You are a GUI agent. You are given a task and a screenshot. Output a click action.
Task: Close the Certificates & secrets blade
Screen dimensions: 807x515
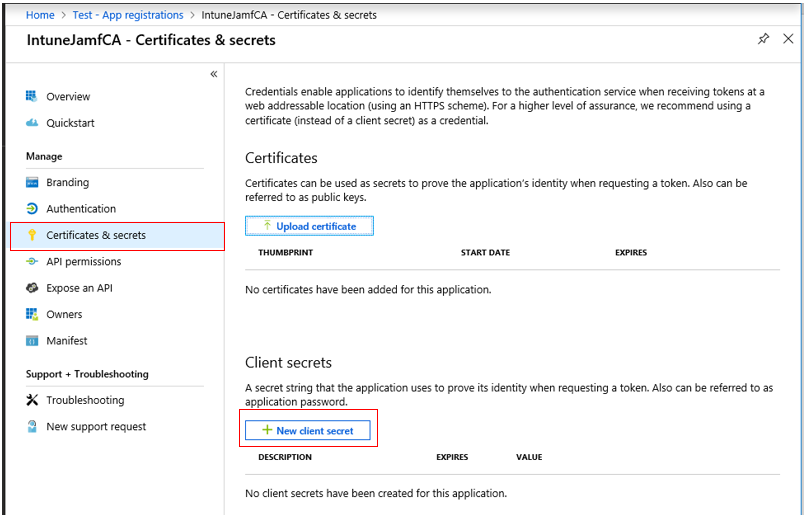(788, 39)
